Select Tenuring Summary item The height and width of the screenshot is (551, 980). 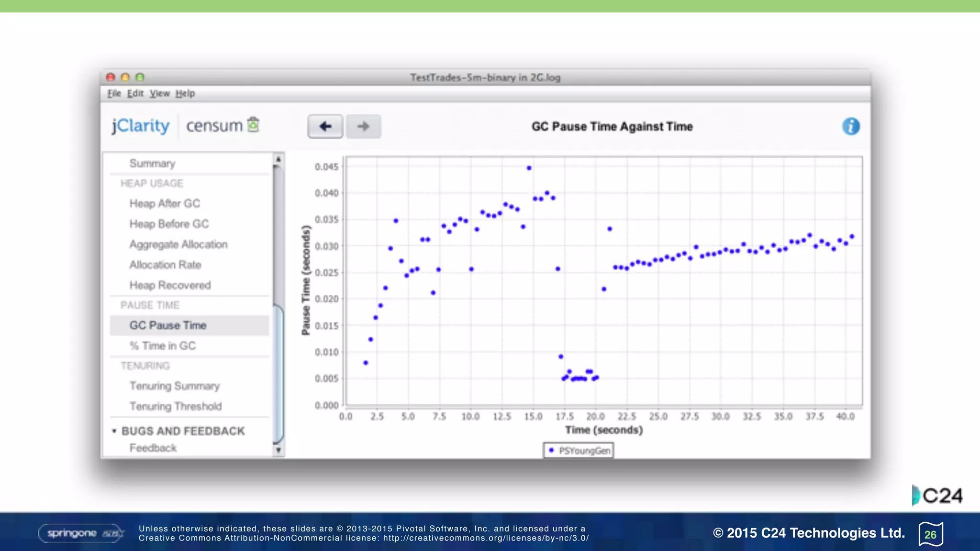click(x=175, y=386)
